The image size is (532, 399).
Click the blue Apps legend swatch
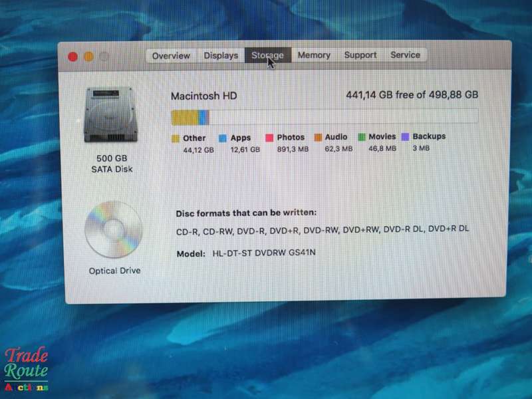tap(223, 138)
